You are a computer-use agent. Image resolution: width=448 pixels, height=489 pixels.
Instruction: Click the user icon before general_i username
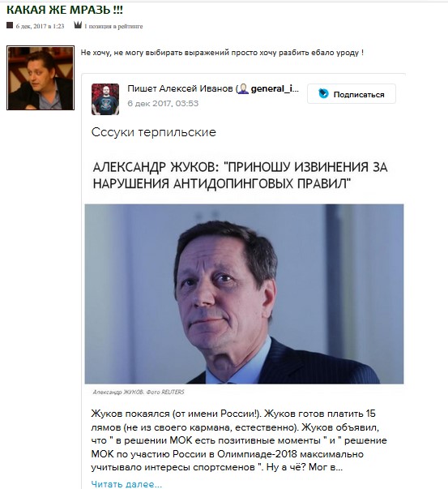(x=243, y=89)
